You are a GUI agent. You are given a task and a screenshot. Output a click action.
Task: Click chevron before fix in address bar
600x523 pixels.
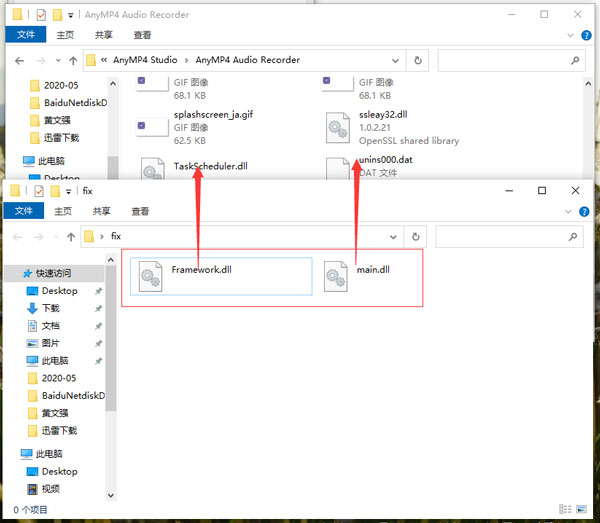click(102, 236)
